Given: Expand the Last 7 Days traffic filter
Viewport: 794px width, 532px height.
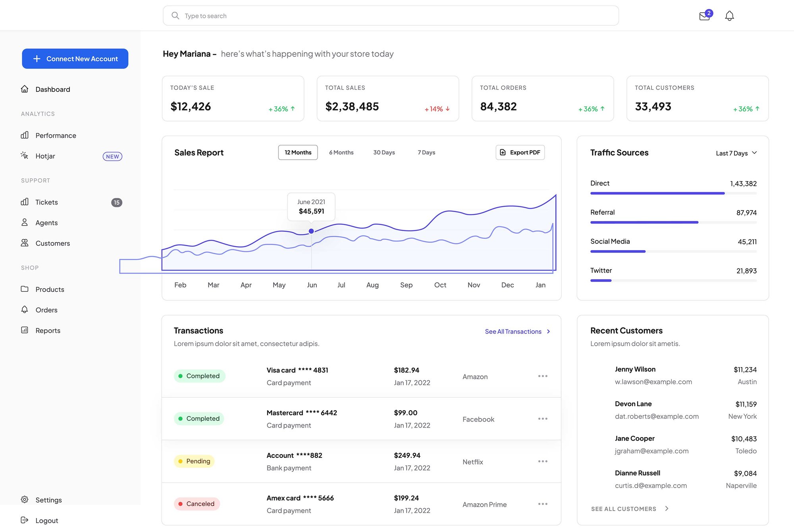Looking at the screenshot, I should click(x=736, y=153).
